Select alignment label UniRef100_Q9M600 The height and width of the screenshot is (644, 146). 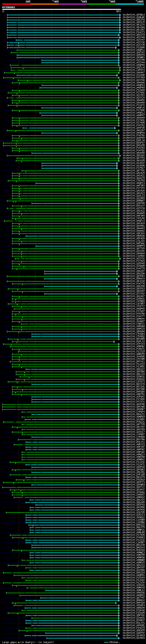pyautogui.click(x=133, y=319)
